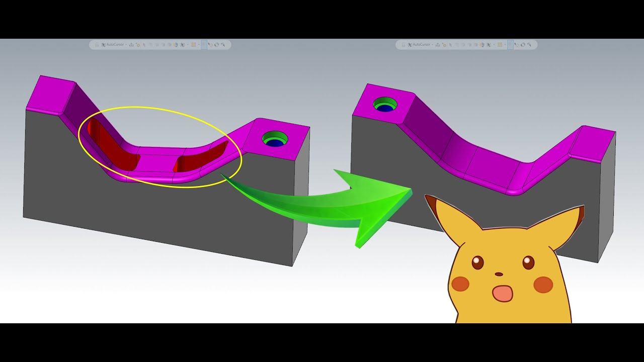Open AutoCursor dropdown arrow in right toolbar

(x=432, y=45)
